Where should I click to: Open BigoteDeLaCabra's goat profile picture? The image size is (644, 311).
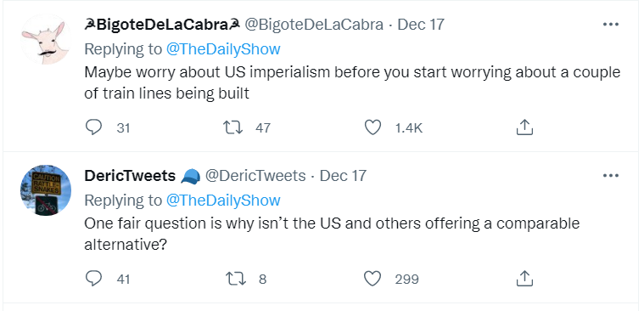(46, 39)
